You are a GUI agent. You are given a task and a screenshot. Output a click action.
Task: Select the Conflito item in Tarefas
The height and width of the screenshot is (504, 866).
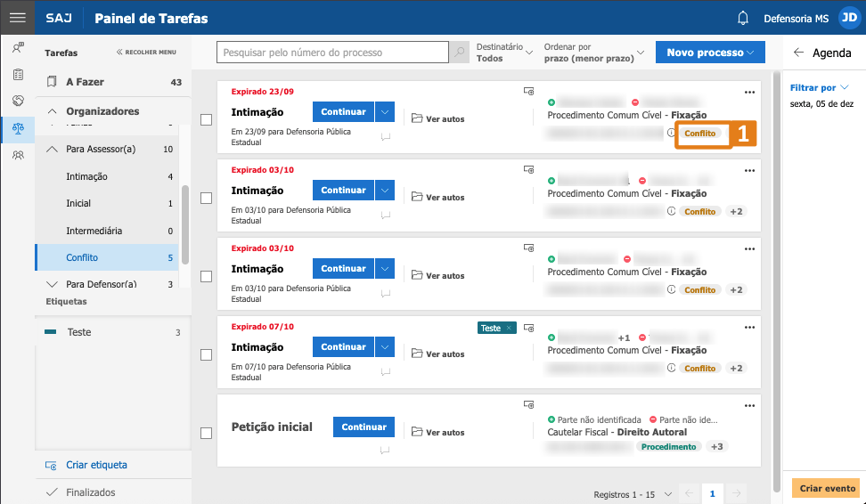(x=82, y=257)
